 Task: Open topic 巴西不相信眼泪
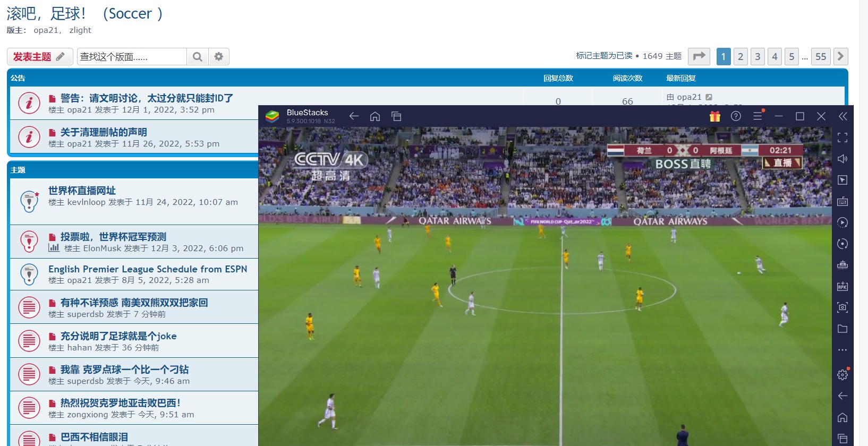click(x=94, y=437)
